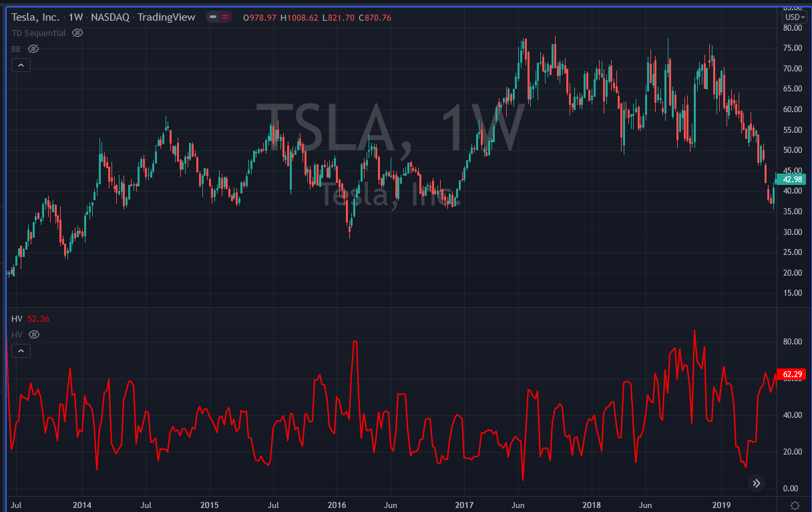Click the 2017 label on the time axis
The image size is (812, 512).
tap(463, 505)
